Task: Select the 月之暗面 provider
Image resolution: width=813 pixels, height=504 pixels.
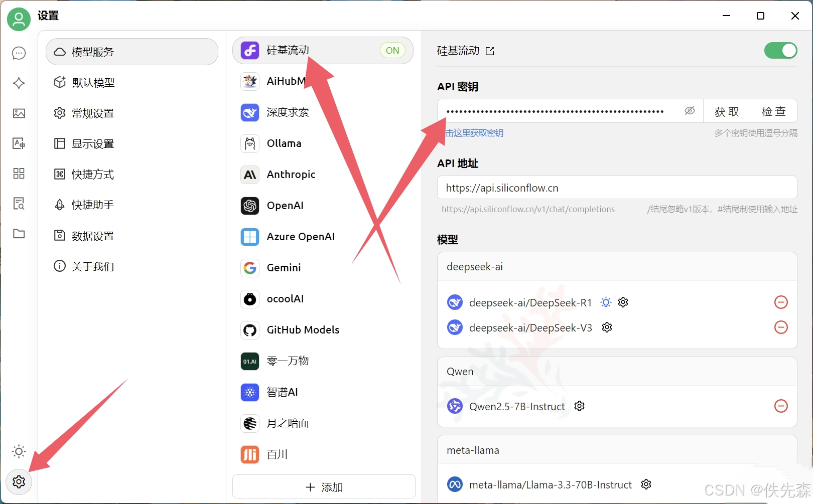Action: [x=323, y=423]
